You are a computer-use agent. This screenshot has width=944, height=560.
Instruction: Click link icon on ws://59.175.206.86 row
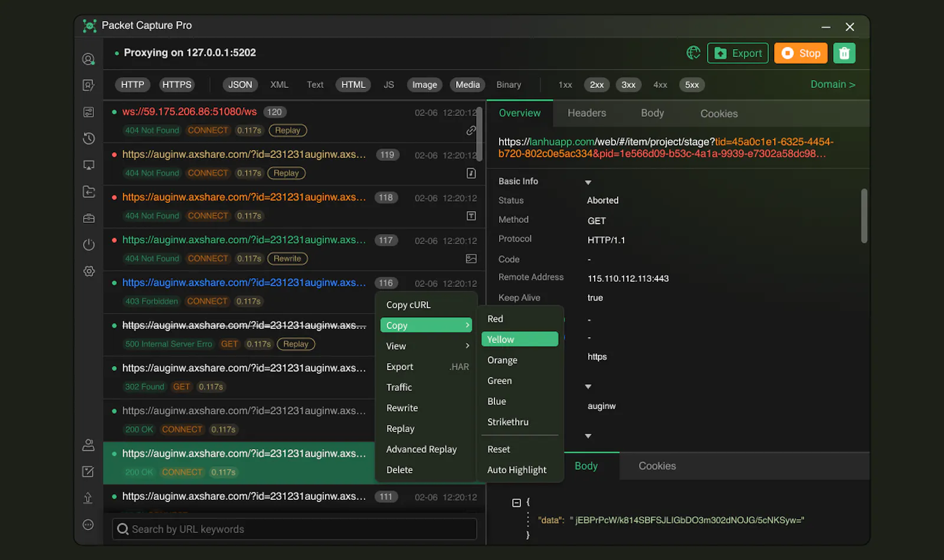[471, 130]
